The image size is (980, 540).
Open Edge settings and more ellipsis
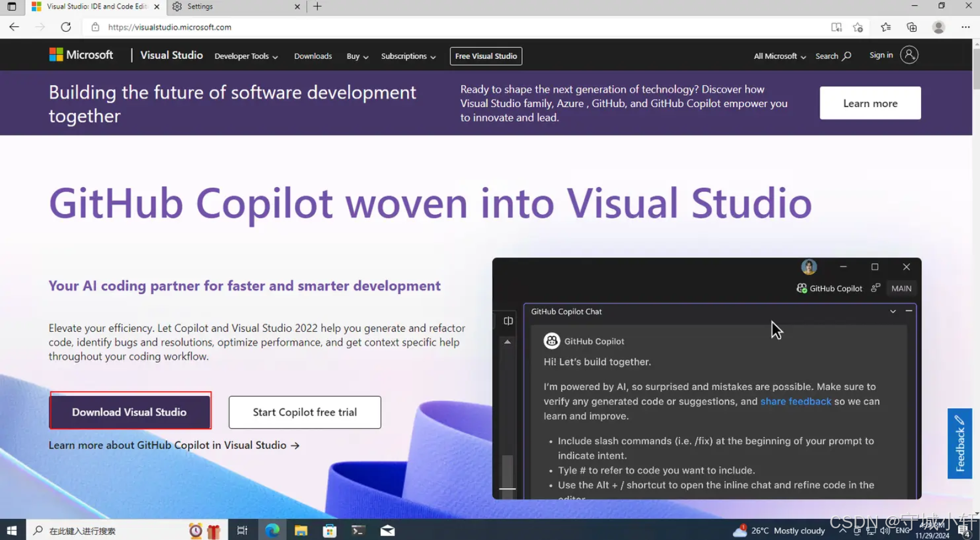pyautogui.click(x=965, y=27)
